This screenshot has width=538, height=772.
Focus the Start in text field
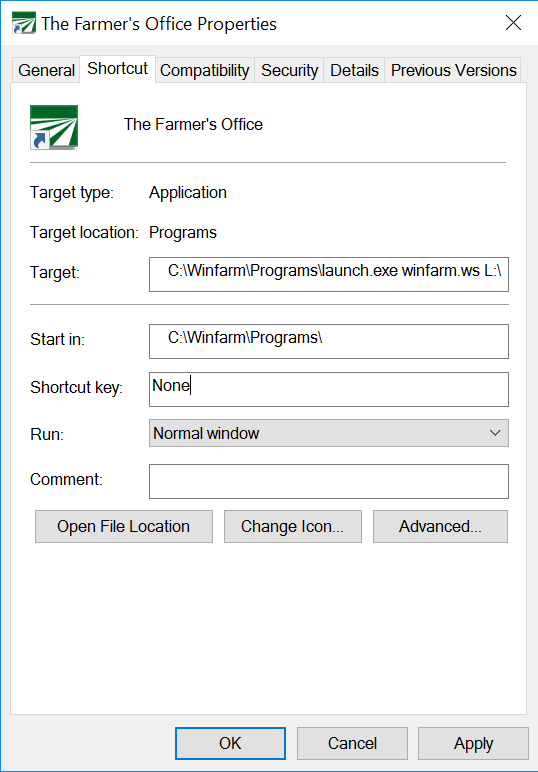[329, 341]
